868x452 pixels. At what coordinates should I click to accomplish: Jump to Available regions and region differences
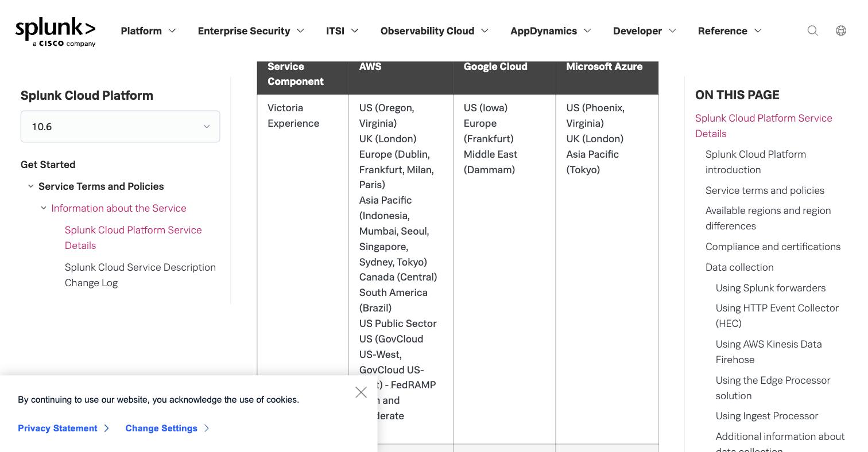(768, 218)
